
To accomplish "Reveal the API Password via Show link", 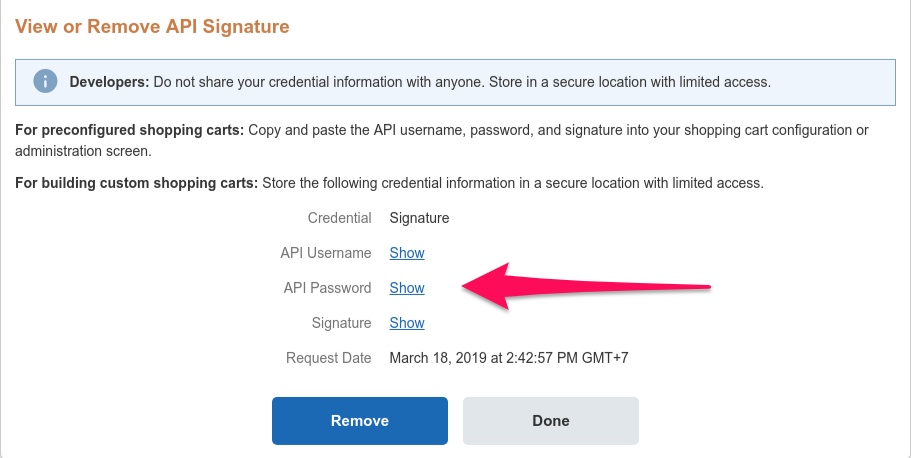I will coord(407,288).
